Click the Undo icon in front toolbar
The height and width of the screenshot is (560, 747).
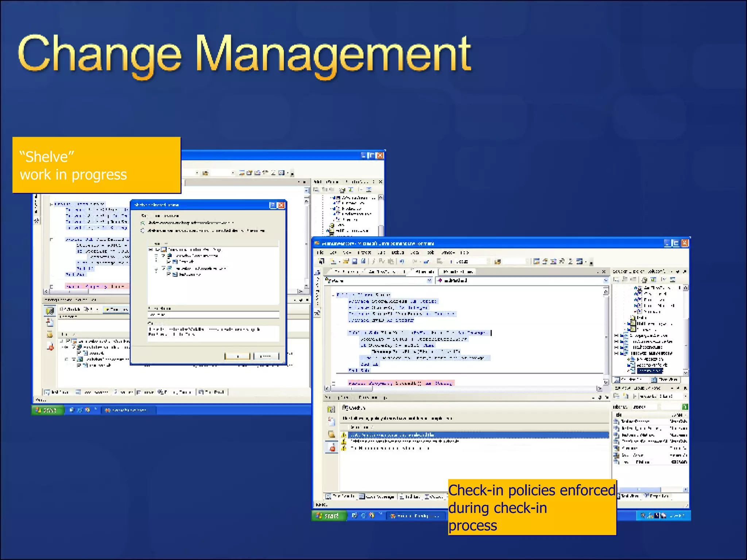(402, 261)
